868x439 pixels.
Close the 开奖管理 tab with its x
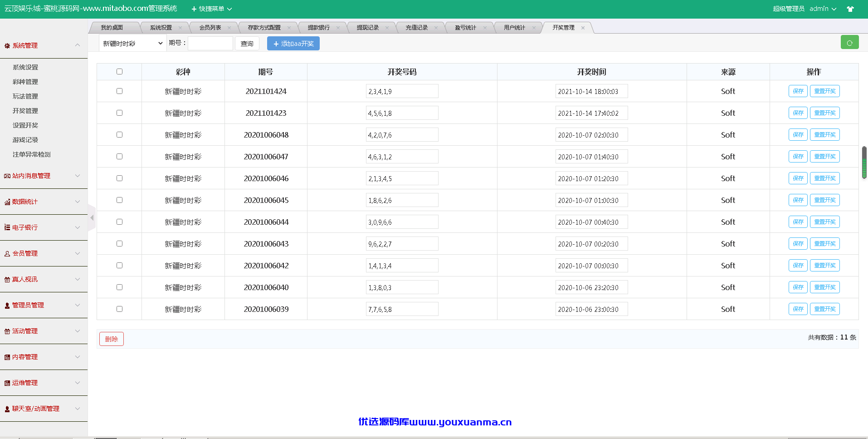pos(583,28)
